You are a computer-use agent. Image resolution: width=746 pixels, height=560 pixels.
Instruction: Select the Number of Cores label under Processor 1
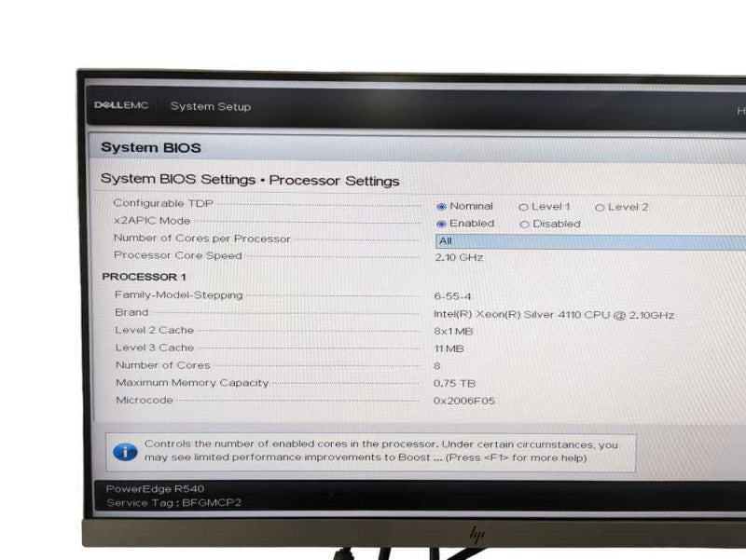click(x=162, y=365)
